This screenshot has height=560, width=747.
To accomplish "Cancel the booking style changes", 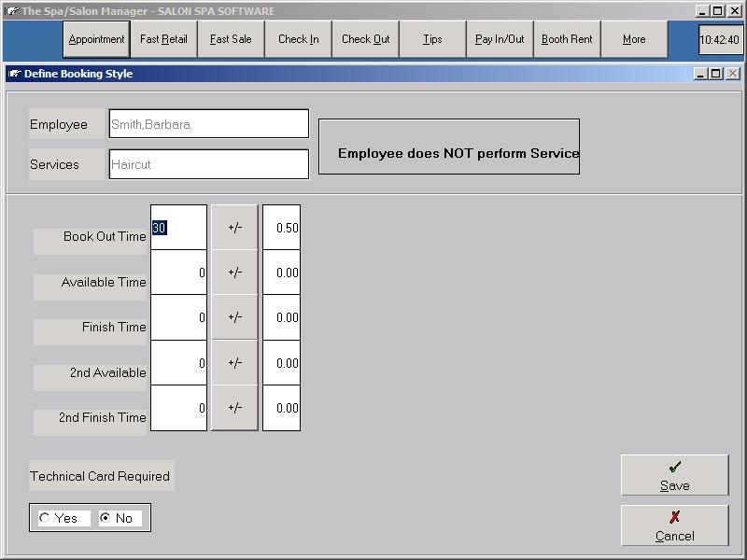I will tap(674, 525).
